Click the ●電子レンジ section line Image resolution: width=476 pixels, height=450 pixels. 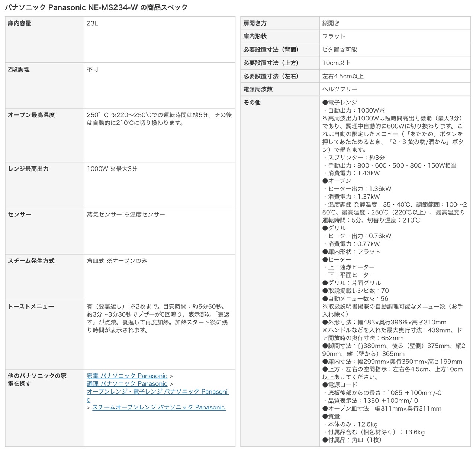tap(340, 103)
